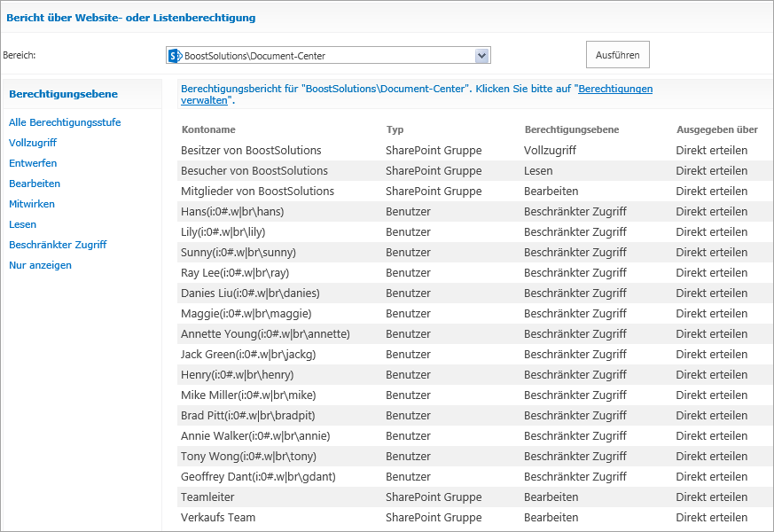774x532 pixels.
Task: Filter by Vollzugriff in sidebar
Action: pos(33,143)
